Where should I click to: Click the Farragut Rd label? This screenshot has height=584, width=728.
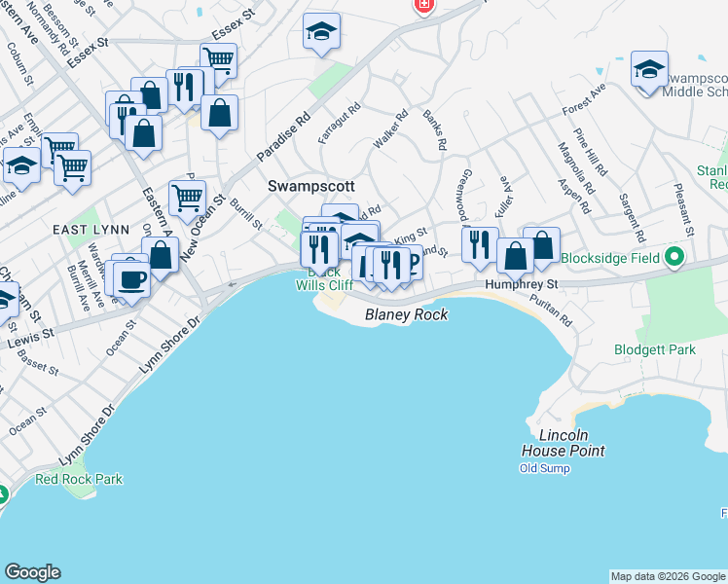[x=340, y=124]
